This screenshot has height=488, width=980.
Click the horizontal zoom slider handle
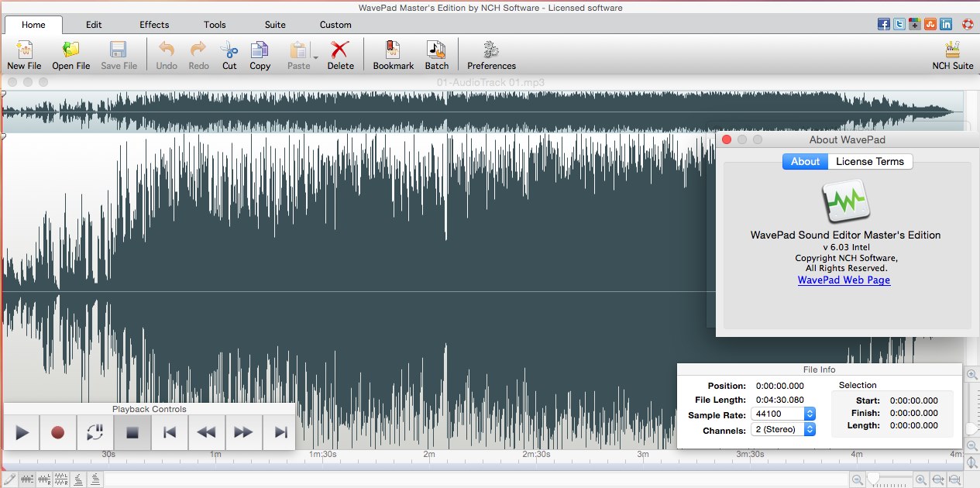[872, 479]
